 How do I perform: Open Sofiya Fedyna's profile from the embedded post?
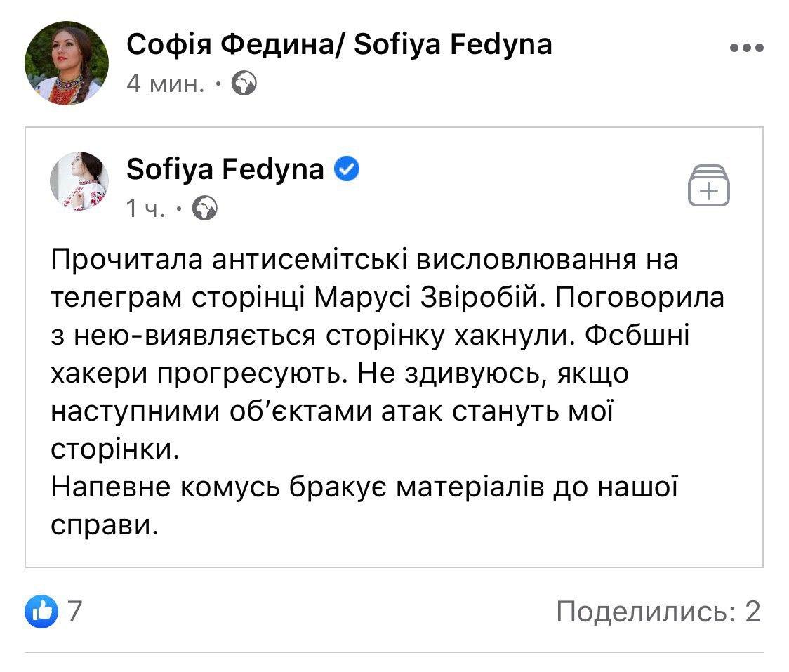pyautogui.click(x=226, y=169)
